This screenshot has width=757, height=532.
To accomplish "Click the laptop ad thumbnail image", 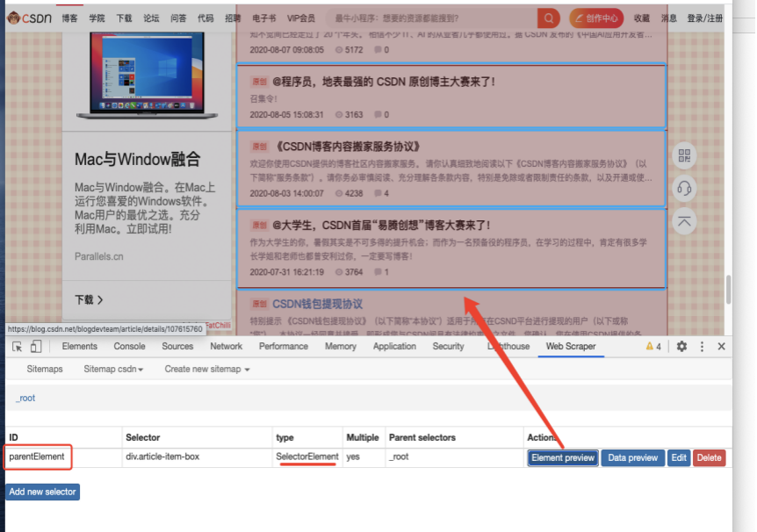I will [x=147, y=75].
